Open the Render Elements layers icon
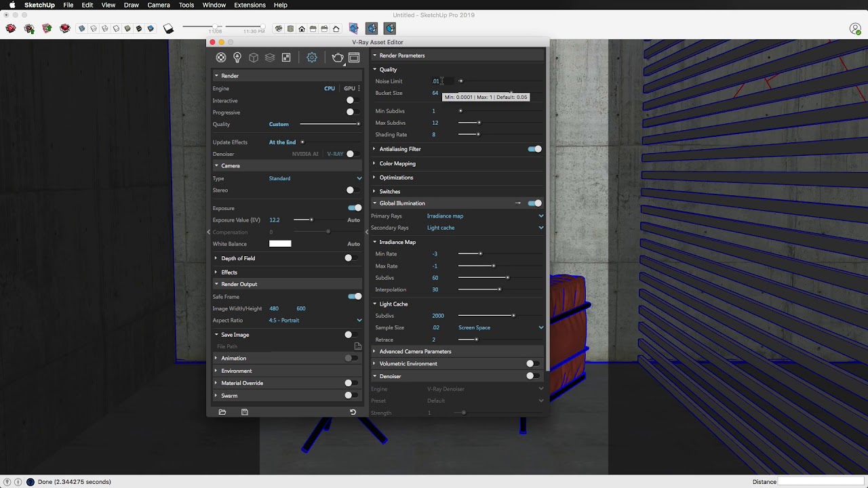Screen dimensions: 868x488 (x=270, y=58)
